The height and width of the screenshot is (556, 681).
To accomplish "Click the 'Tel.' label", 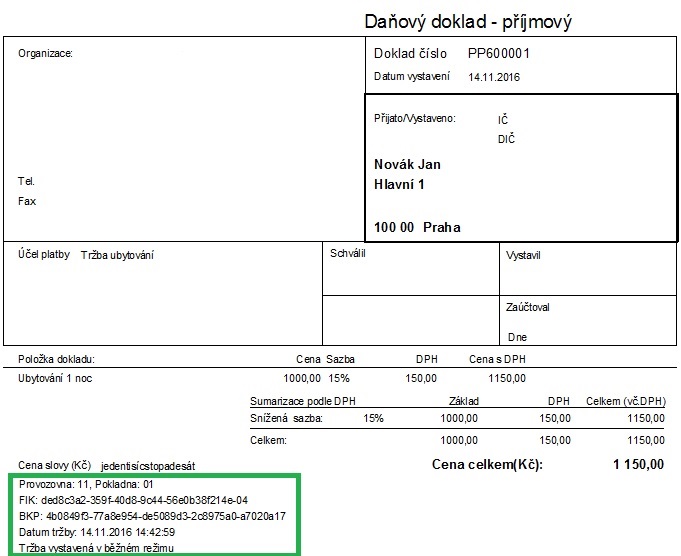I will (26, 181).
